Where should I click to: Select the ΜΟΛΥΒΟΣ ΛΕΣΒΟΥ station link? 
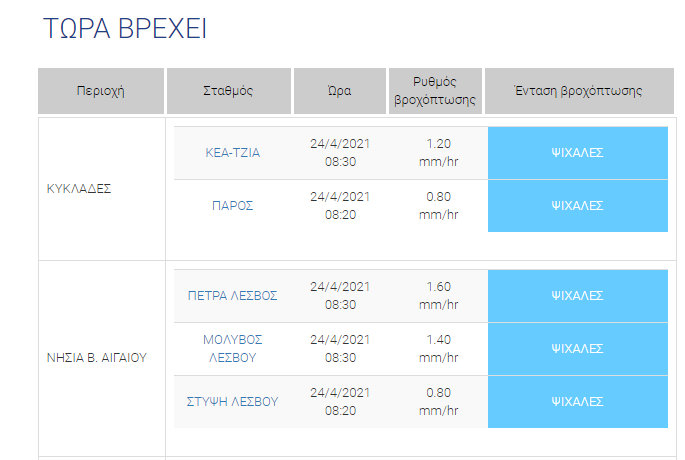coord(232,349)
